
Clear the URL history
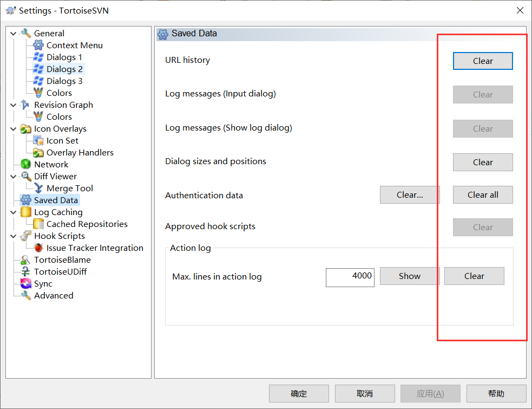pyautogui.click(x=482, y=61)
